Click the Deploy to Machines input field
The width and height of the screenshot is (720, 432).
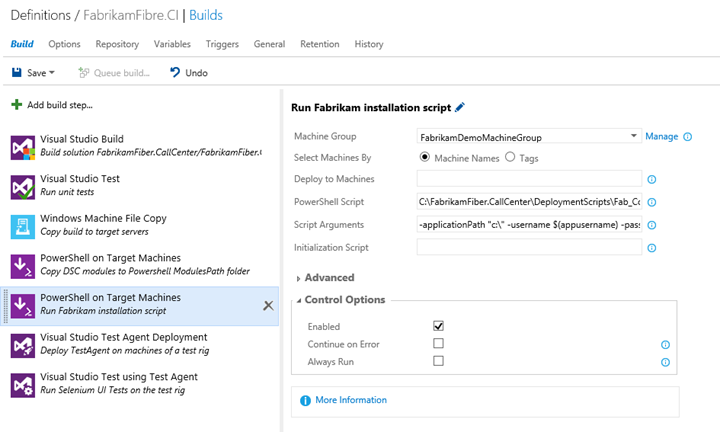pos(528,180)
